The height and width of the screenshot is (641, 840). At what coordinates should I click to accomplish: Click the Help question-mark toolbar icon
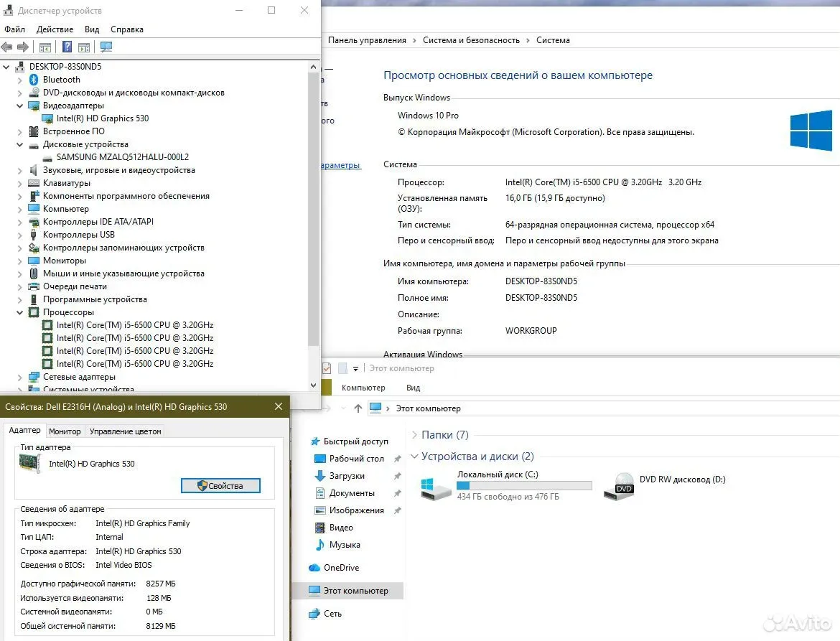(x=67, y=47)
